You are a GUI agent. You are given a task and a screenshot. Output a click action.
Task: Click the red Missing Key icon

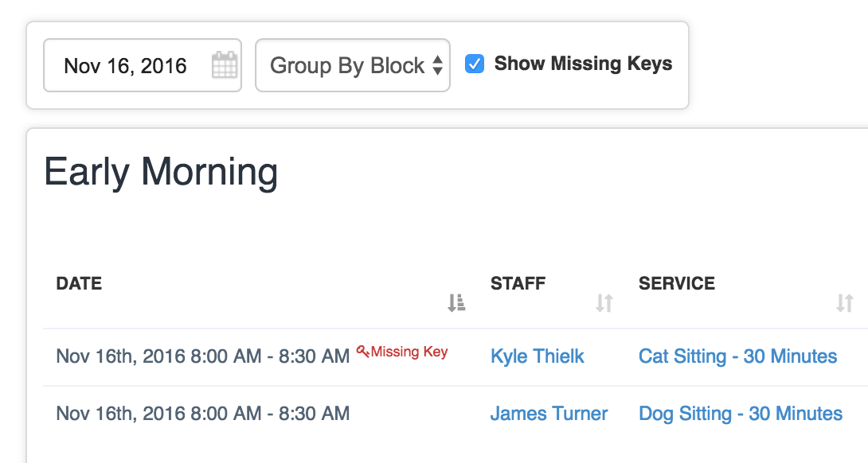[362, 351]
